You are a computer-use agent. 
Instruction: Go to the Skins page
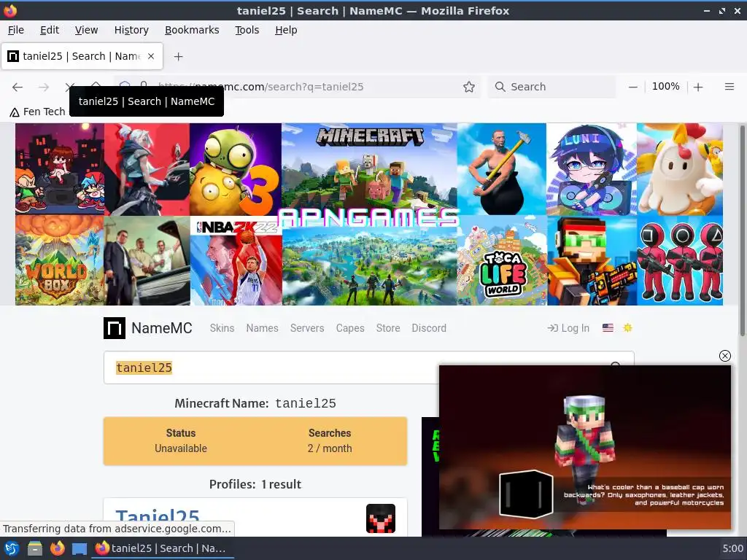click(x=222, y=328)
